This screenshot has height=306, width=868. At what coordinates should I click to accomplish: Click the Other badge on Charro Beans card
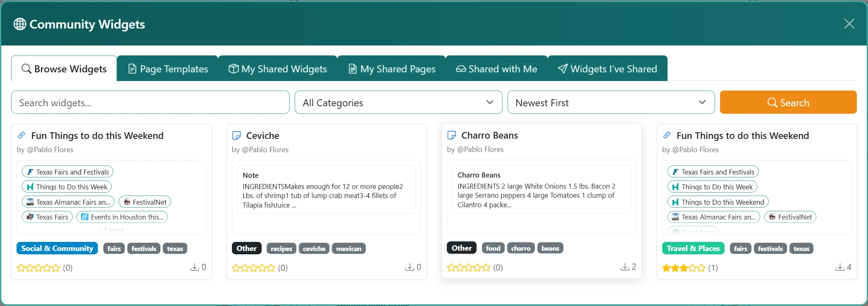tap(462, 248)
